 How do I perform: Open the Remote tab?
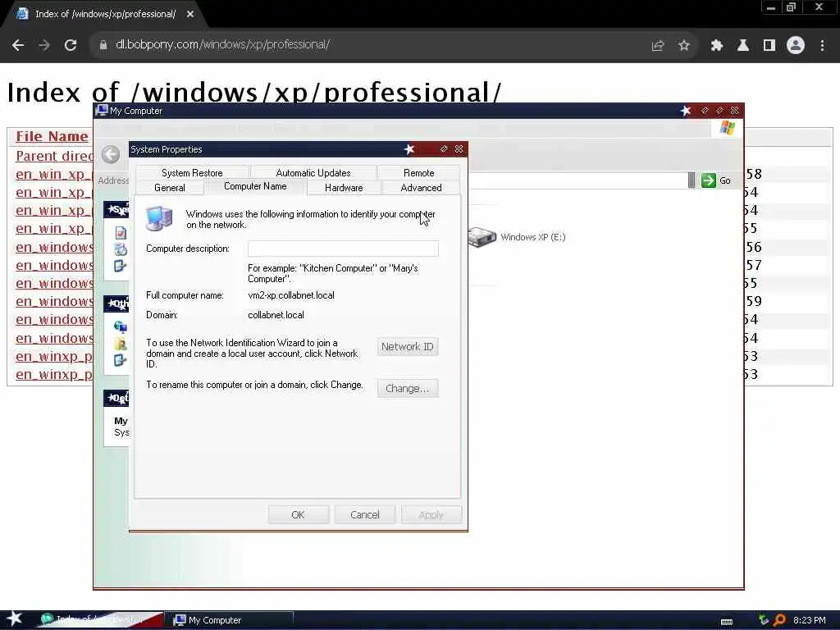pyautogui.click(x=418, y=172)
